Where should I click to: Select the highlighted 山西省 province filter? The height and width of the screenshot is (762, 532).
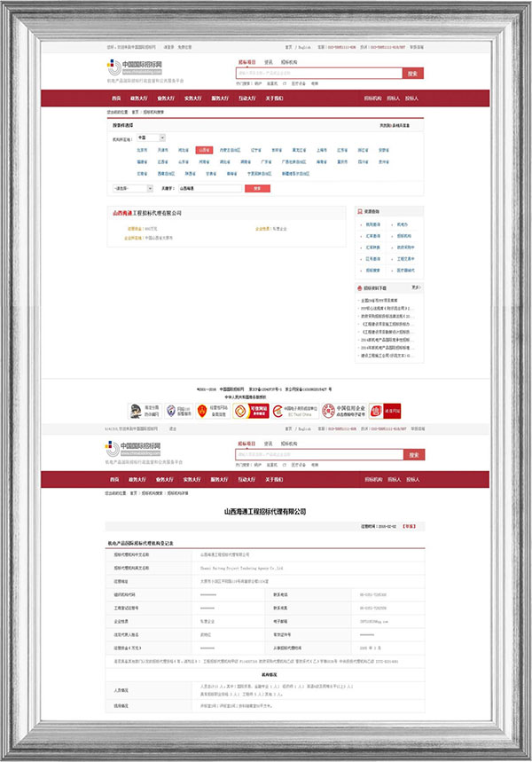pyautogui.click(x=205, y=151)
